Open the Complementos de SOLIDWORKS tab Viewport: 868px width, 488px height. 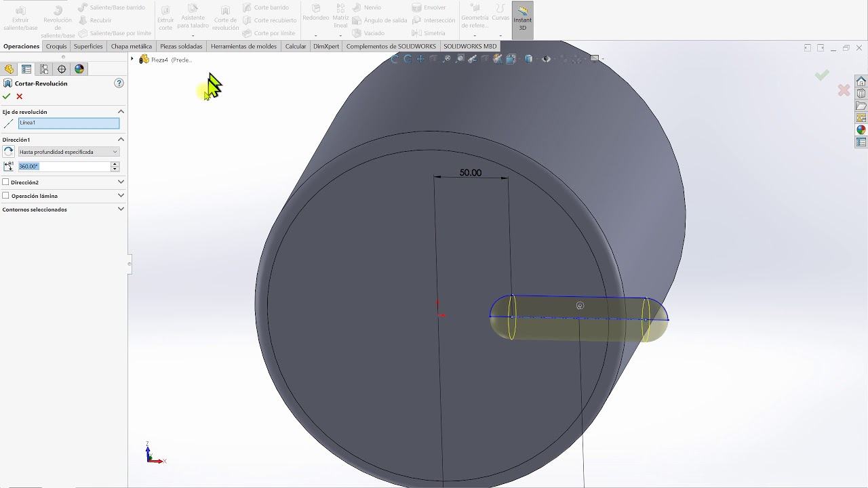point(391,47)
